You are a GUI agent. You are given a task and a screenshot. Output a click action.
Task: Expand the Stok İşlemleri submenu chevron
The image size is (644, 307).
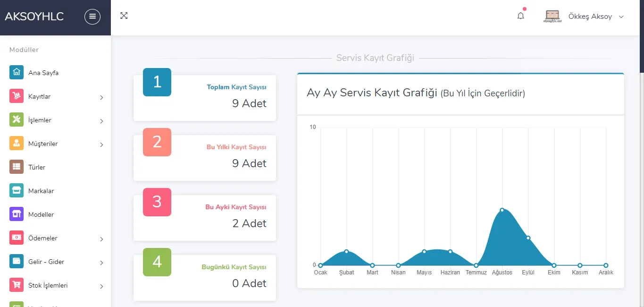coord(101,286)
